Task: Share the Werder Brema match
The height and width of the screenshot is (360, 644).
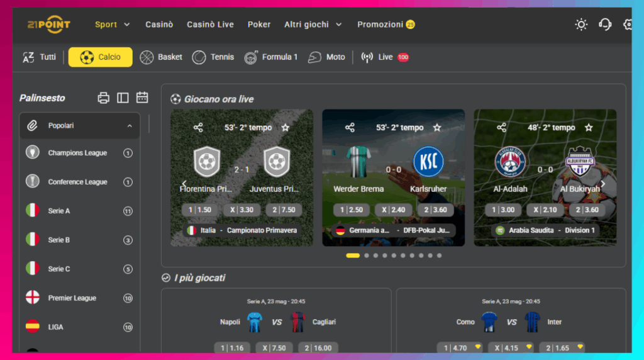Action: click(350, 128)
